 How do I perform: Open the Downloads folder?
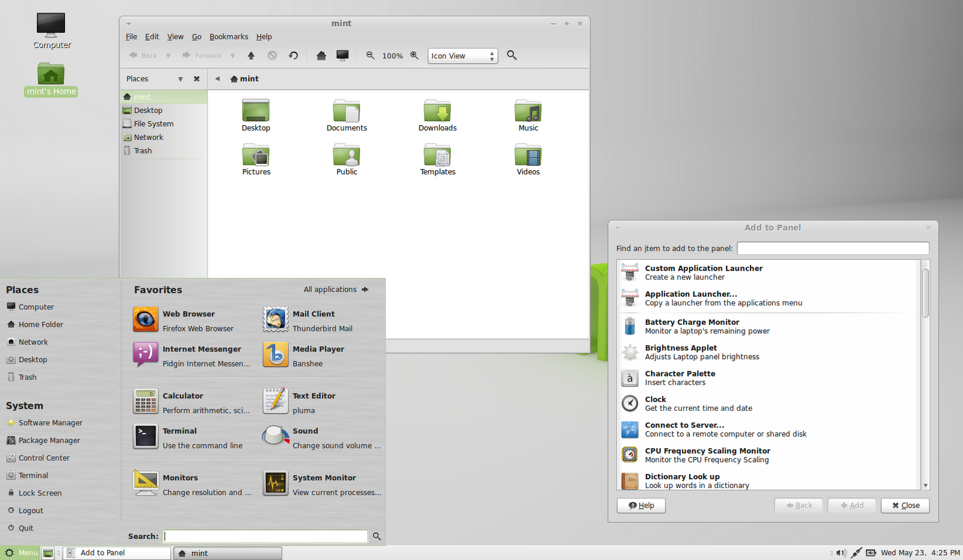(x=438, y=115)
